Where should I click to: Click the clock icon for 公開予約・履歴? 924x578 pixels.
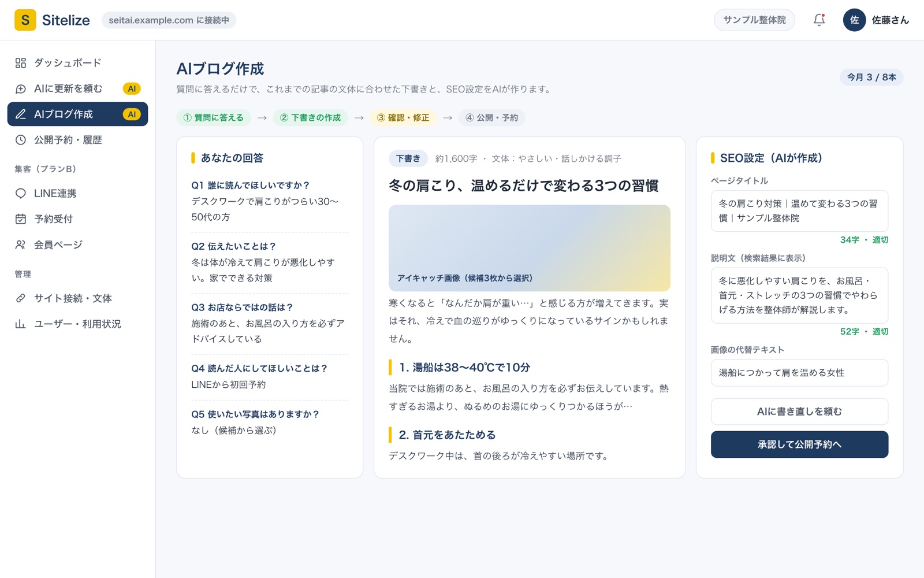click(21, 140)
